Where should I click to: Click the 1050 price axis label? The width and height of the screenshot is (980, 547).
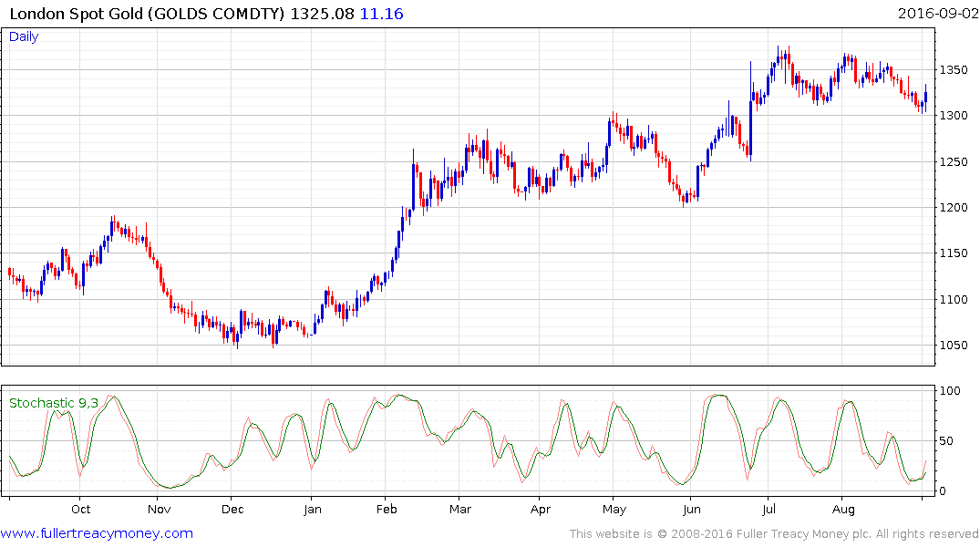(954, 346)
